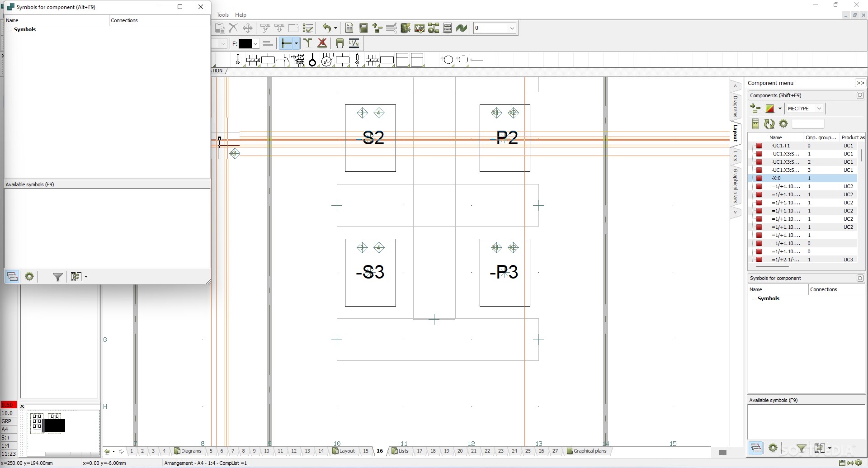The width and height of the screenshot is (868, 468).
Task: Click the Undo arrow in the toolbar
Action: (327, 28)
